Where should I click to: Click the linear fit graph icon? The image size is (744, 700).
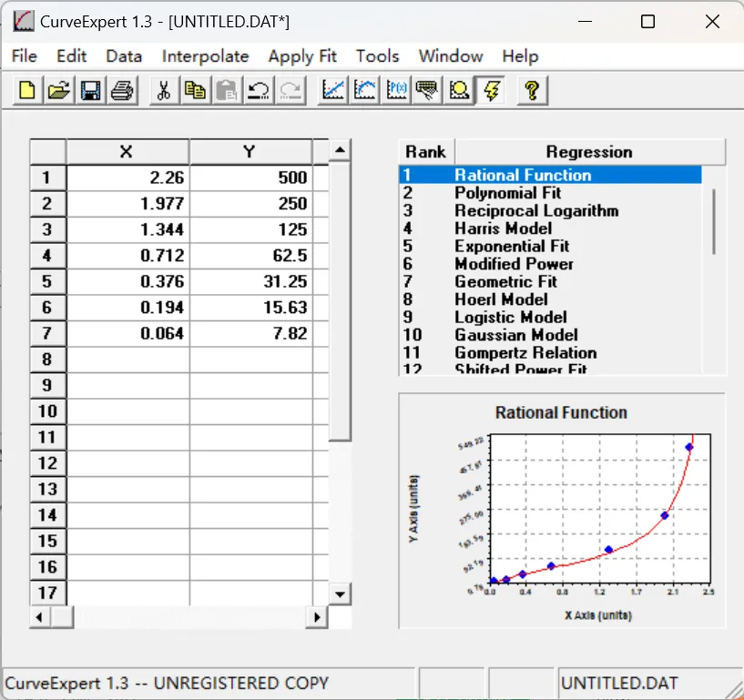[334, 90]
